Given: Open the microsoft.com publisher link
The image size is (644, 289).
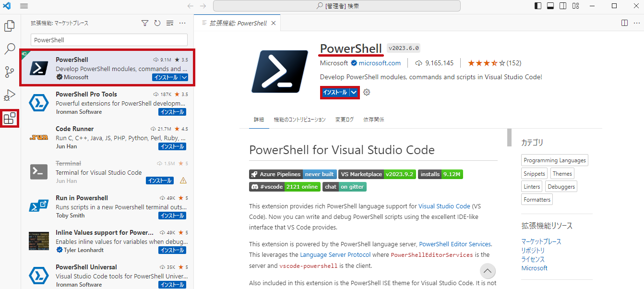Looking at the screenshot, I should pyautogui.click(x=380, y=63).
